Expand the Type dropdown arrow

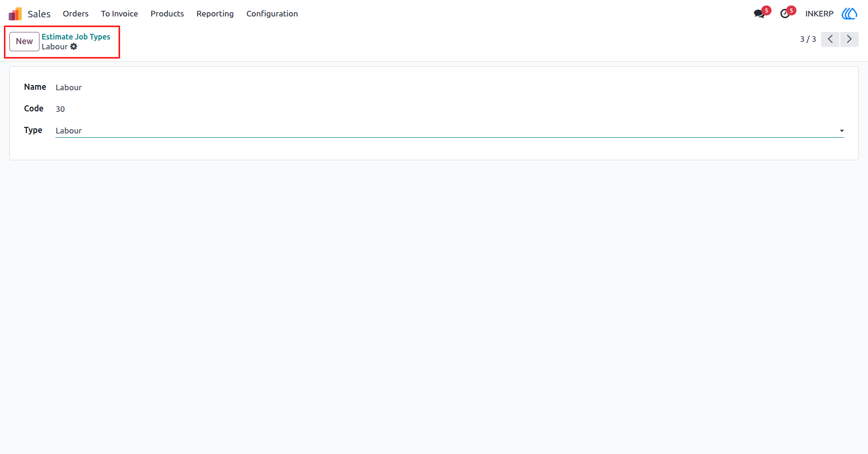coord(842,131)
